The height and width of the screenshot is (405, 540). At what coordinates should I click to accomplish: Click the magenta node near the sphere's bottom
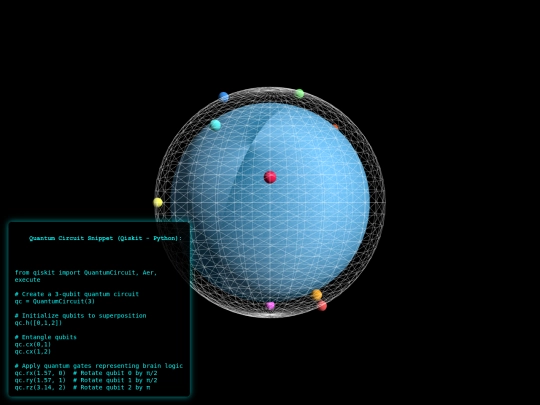270,306
